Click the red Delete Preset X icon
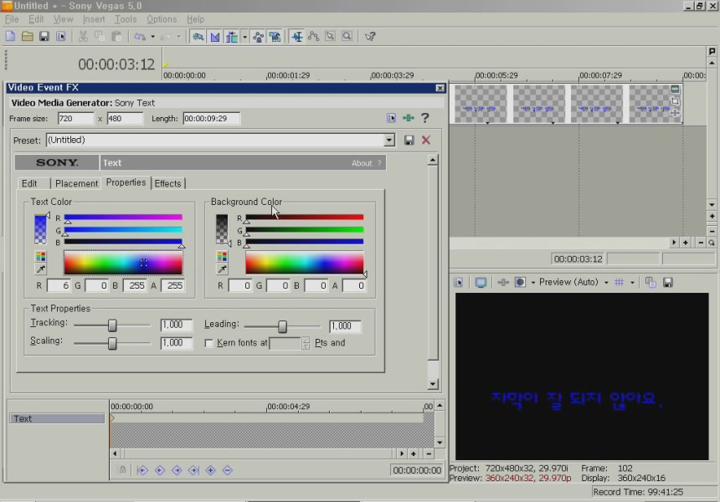720x502 pixels. 426,140
